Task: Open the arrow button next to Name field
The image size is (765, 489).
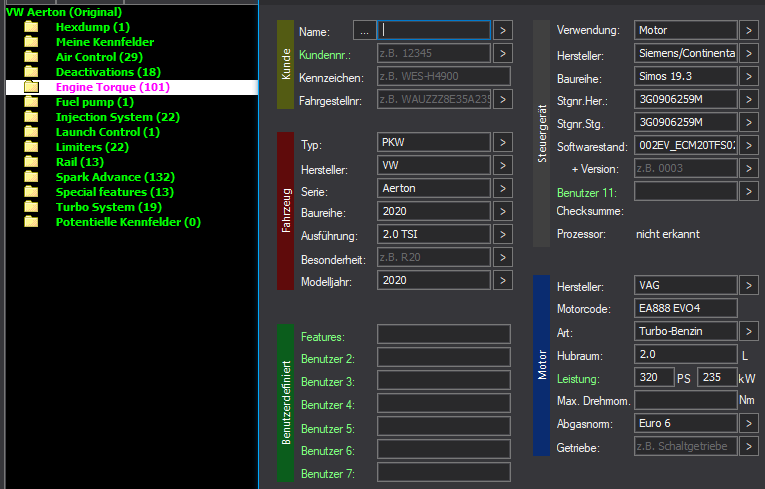Action: [x=503, y=31]
